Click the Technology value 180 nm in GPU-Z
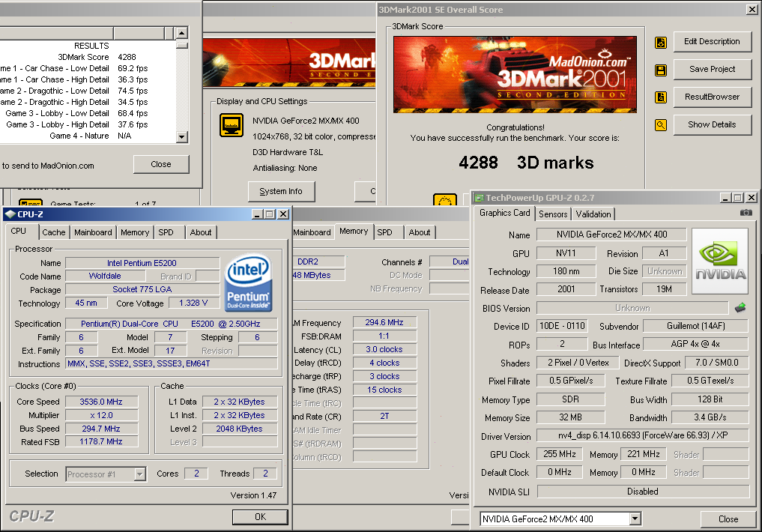Screen dimensions: 762x532 point(566,271)
